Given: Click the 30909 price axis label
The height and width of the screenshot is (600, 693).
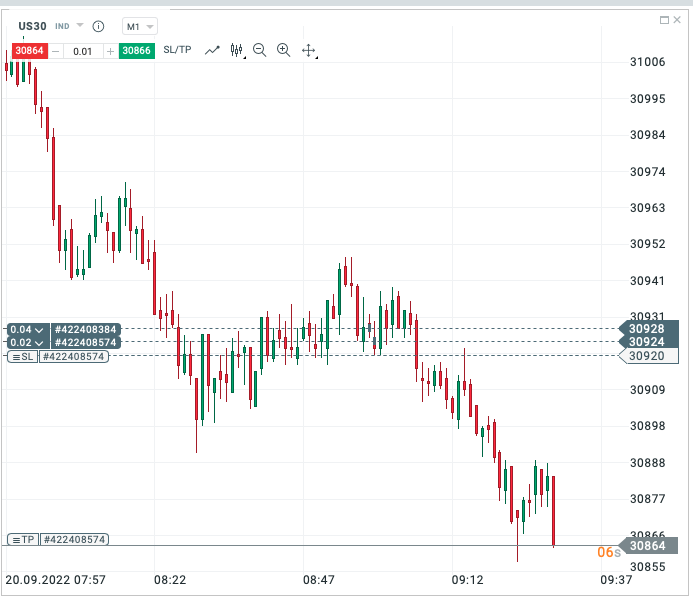Looking at the screenshot, I should [647, 390].
